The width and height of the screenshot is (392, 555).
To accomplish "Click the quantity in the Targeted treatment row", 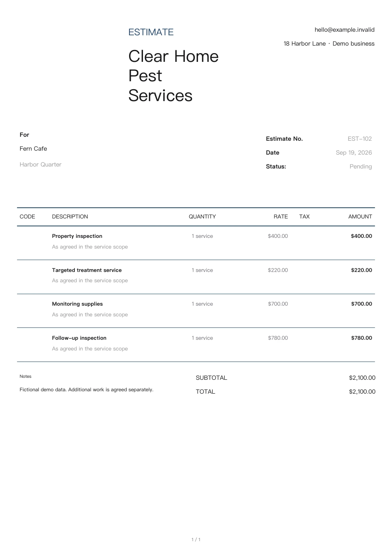I will click(x=202, y=270).
